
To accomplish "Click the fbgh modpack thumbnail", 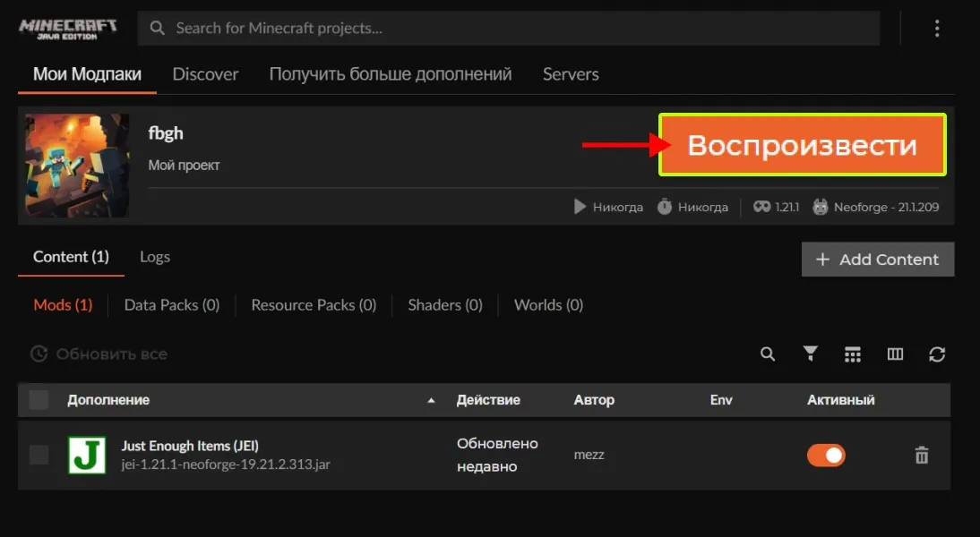I will point(77,166).
